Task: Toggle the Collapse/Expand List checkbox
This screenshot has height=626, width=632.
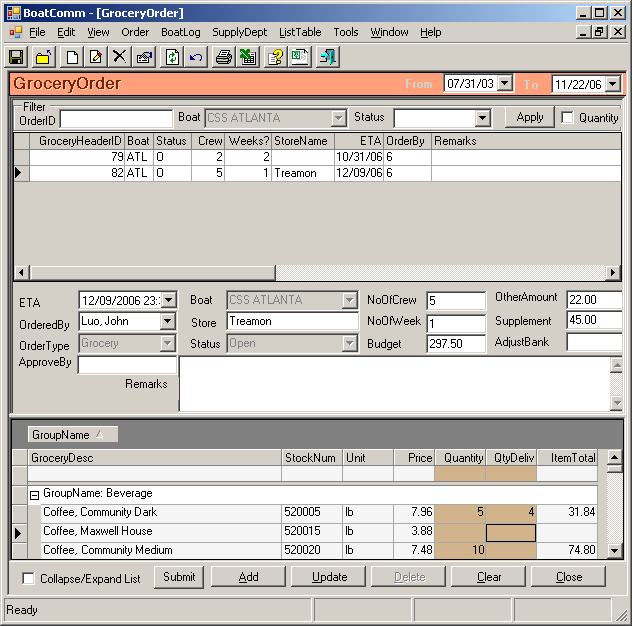Action: pyautogui.click(x=28, y=578)
